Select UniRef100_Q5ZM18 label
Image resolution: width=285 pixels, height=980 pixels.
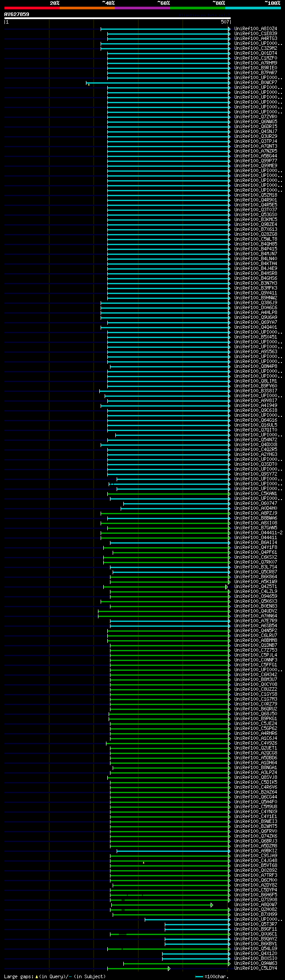point(256,195)
